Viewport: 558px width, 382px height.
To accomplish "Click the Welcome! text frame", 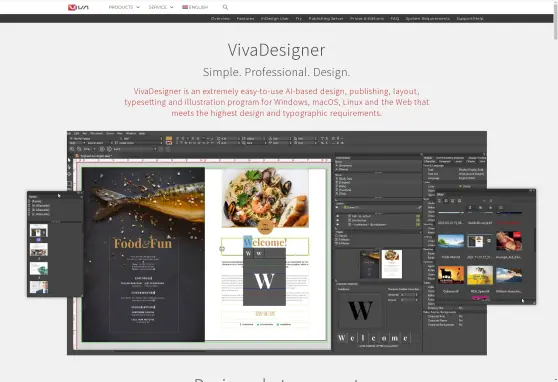I will [x=265, y=246].
